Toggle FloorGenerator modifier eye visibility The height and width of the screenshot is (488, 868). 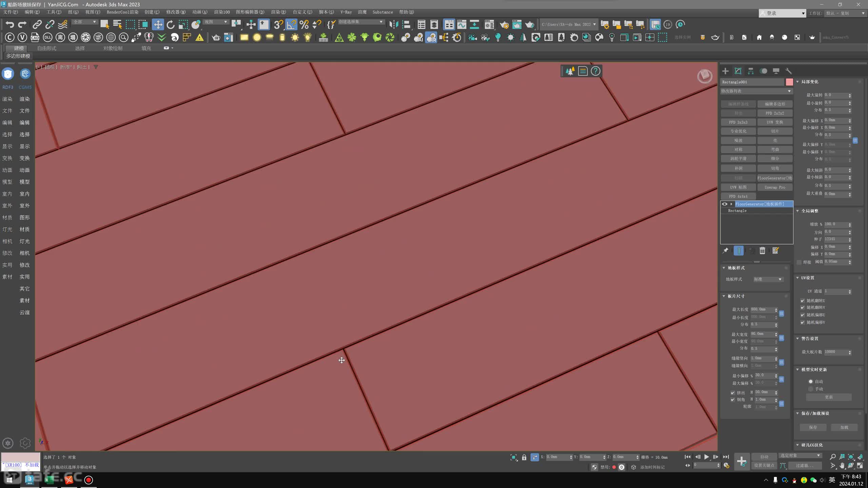click(725, 204)
